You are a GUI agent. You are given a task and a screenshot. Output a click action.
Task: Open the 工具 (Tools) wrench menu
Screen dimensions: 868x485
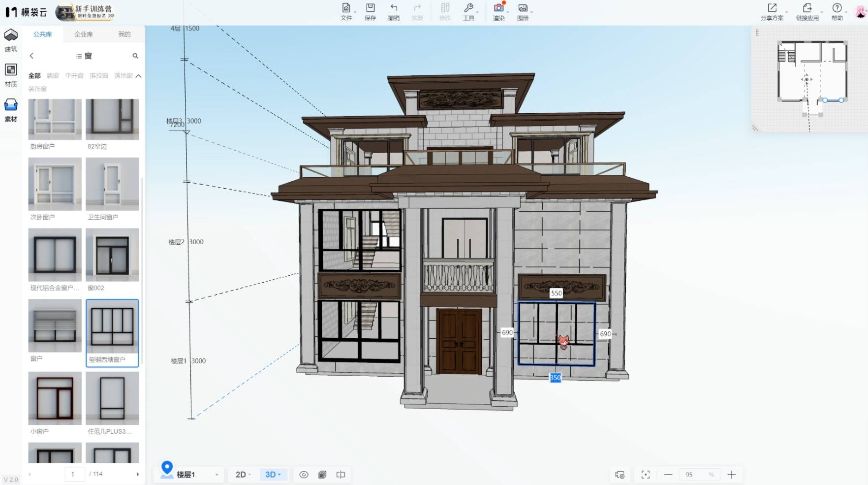[x=468, y=11]
